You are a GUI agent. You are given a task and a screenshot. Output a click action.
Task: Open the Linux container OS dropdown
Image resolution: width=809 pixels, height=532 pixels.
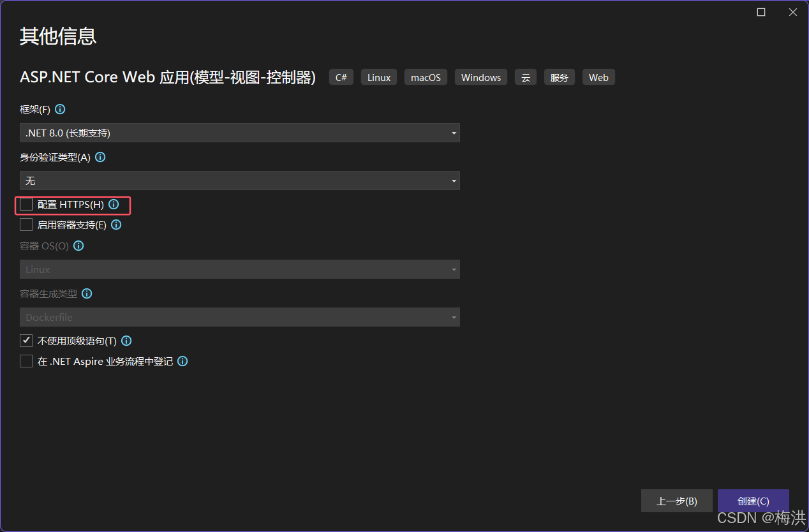(x=240, y=269)
